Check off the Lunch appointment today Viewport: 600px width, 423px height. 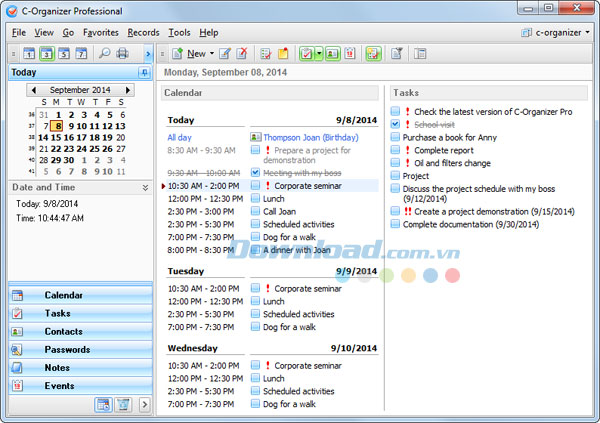click(256, 198)
